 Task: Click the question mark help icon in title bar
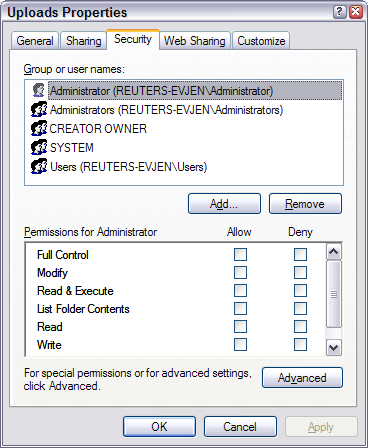[x=339, y=12]
